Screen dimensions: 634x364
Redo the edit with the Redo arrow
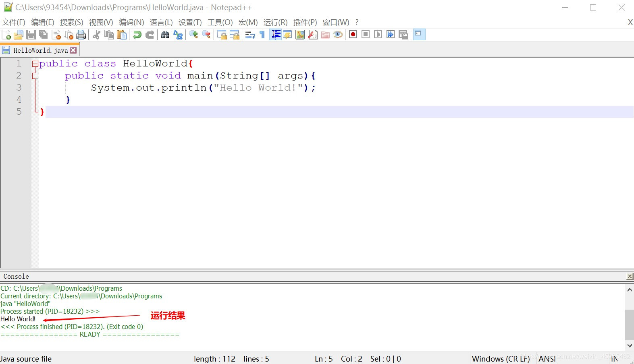tap(150, 35)
